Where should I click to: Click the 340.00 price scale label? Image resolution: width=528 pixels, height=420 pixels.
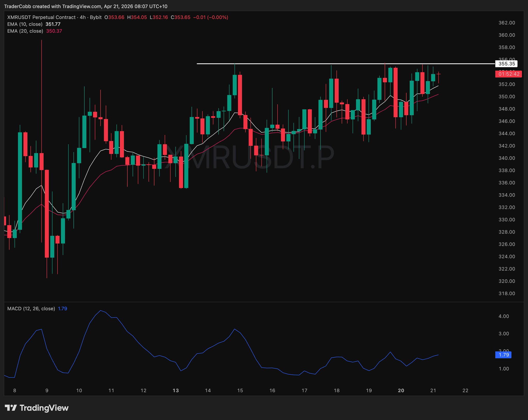[x=507, y=158]
